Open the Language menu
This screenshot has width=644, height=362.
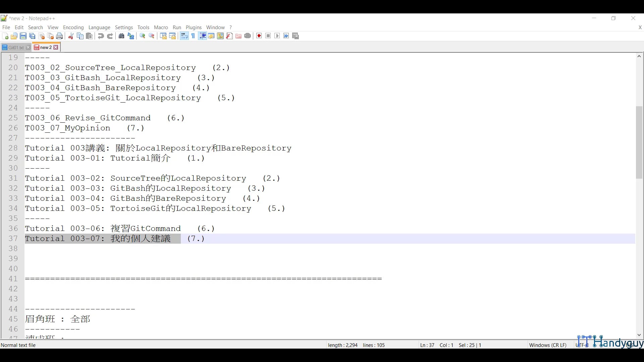(99, 27)
